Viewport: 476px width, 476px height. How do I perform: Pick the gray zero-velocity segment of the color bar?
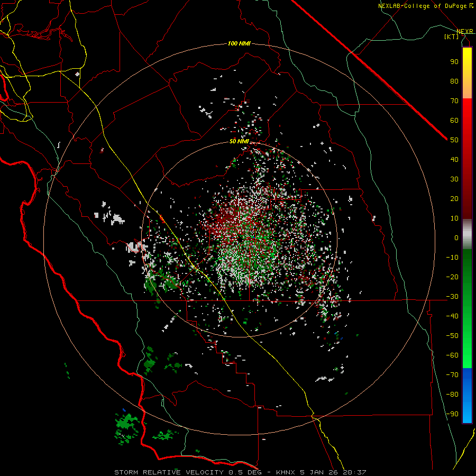pyautogui.click(x=467, y=234)
